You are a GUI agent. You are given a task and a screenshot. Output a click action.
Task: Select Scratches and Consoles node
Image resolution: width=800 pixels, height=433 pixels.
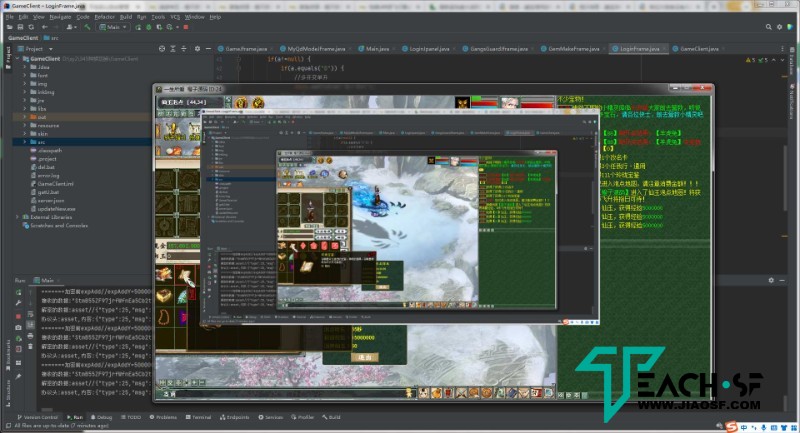[59, 225]
